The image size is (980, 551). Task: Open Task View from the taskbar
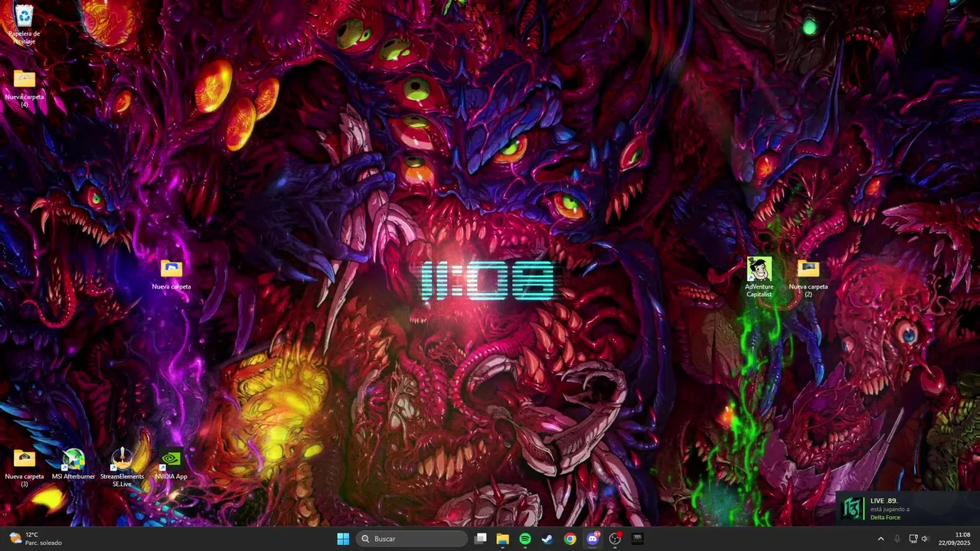tap(481, 539)
